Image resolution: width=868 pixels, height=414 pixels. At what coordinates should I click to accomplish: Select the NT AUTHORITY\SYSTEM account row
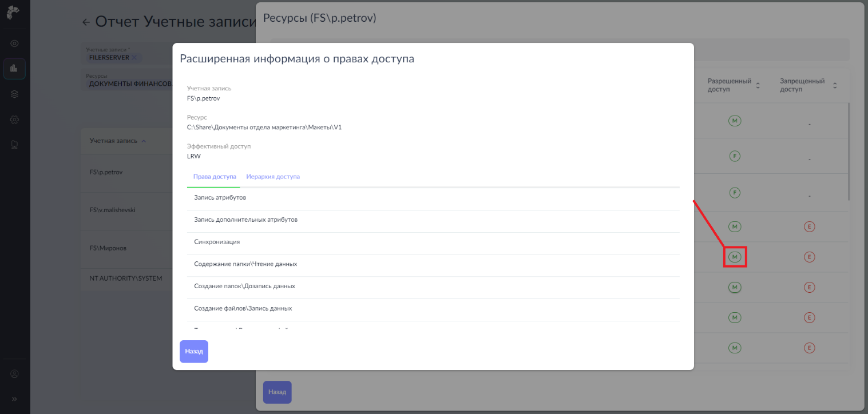[127, 278]
